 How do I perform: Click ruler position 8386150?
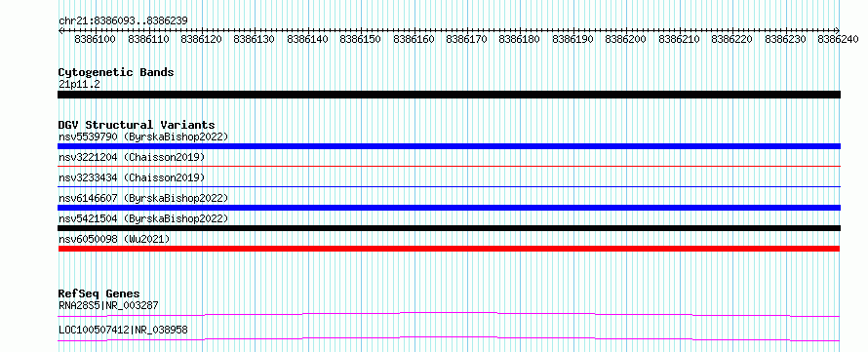pyautogui.click(x=361, y=39)
